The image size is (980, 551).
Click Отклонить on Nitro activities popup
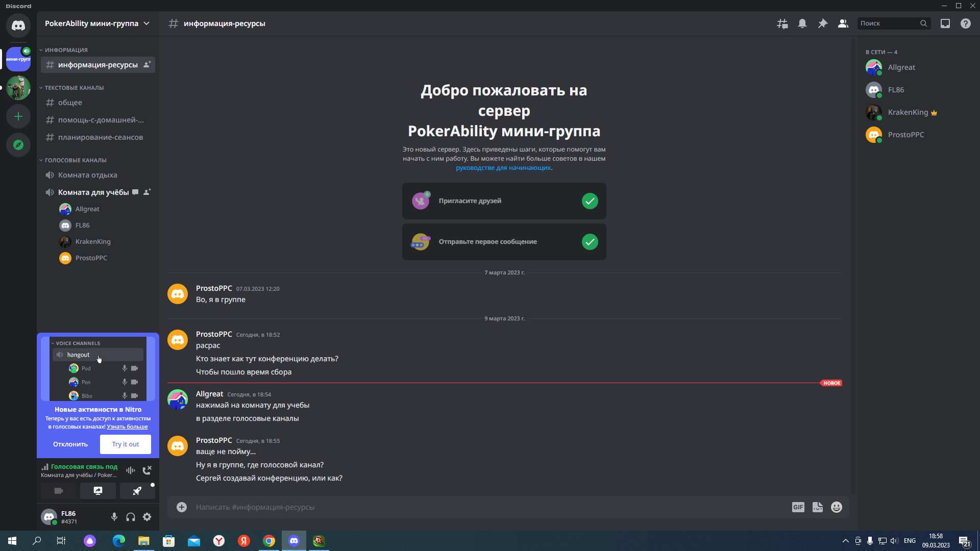pos(70,444)
